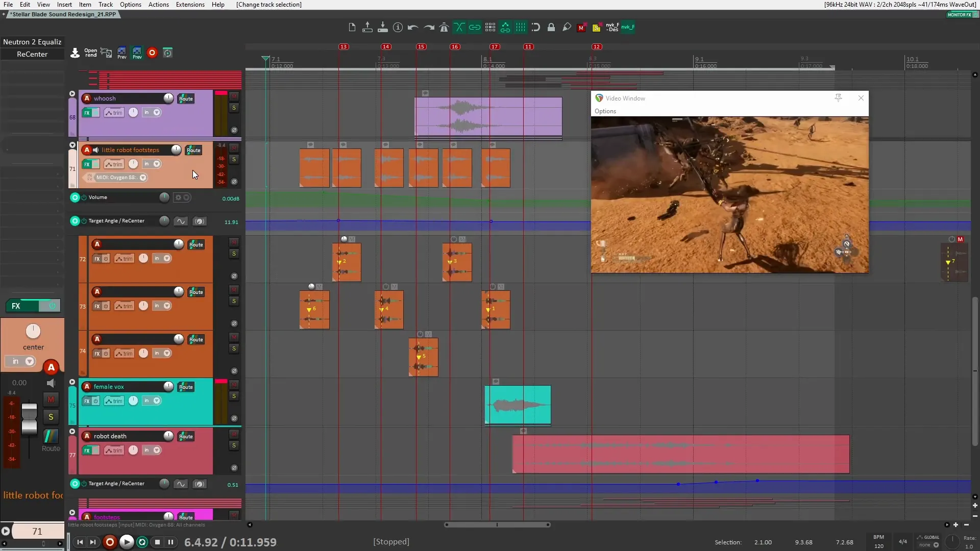Click Route button on female vox track

[186, 387]
